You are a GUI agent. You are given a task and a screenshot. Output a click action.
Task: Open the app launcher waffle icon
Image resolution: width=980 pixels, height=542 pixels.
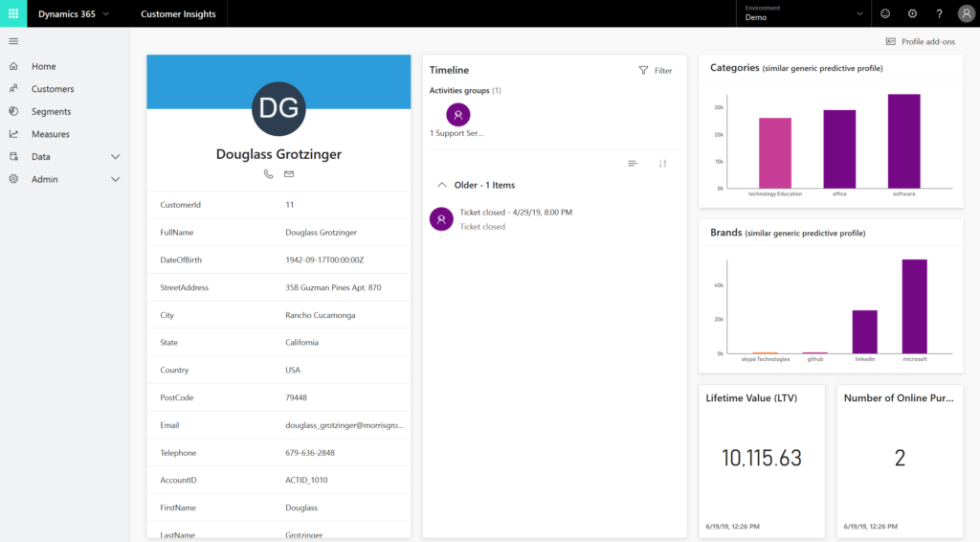(13, 13)
